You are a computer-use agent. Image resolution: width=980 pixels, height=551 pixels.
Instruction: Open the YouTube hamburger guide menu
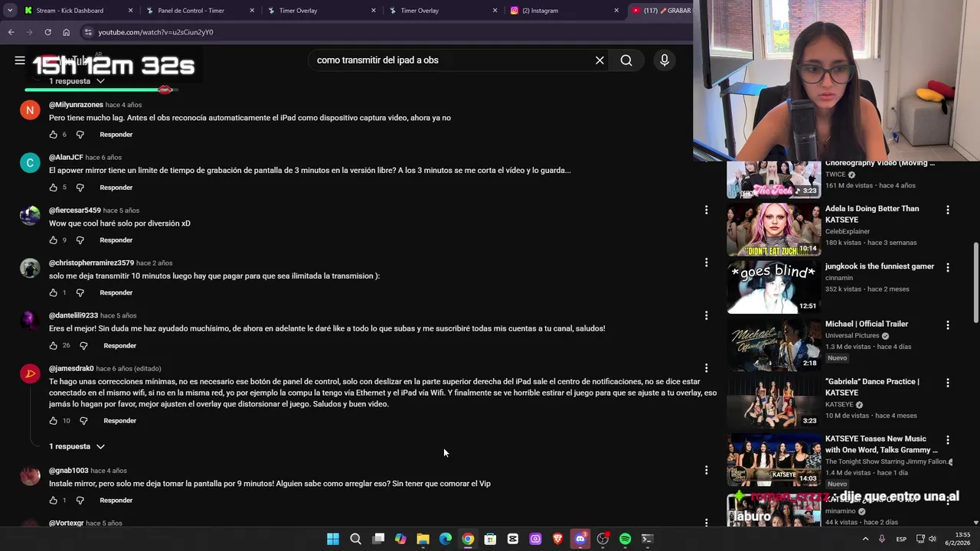click(20, 60)
